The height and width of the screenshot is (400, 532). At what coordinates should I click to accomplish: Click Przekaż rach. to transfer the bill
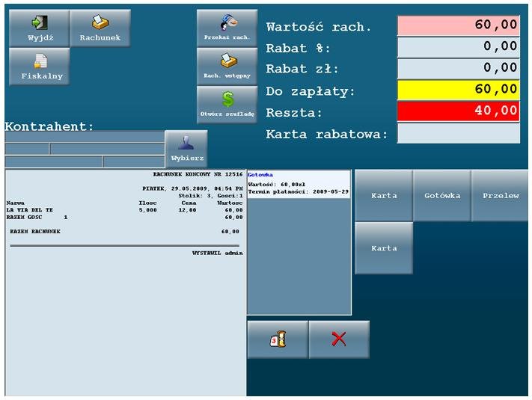(227, 28)
